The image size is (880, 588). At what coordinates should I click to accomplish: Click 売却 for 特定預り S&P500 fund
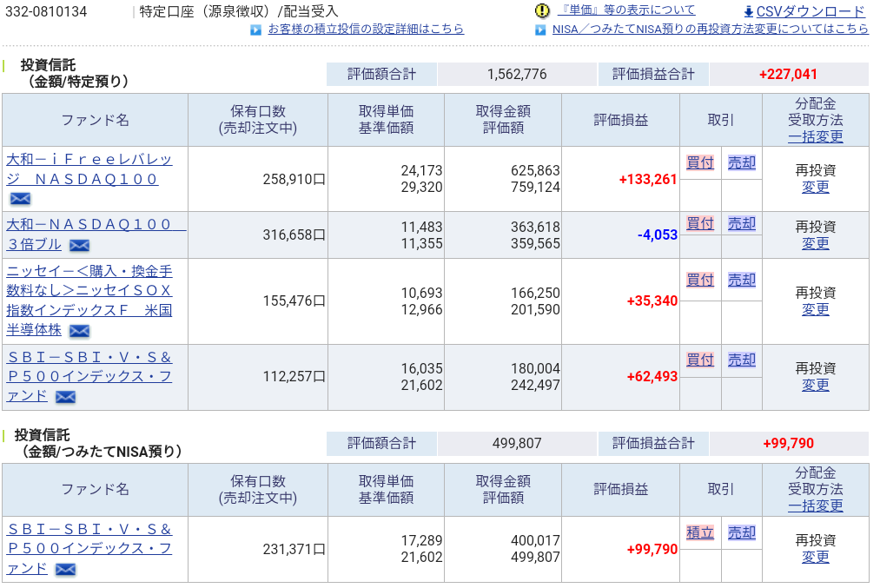coord(741,360)
